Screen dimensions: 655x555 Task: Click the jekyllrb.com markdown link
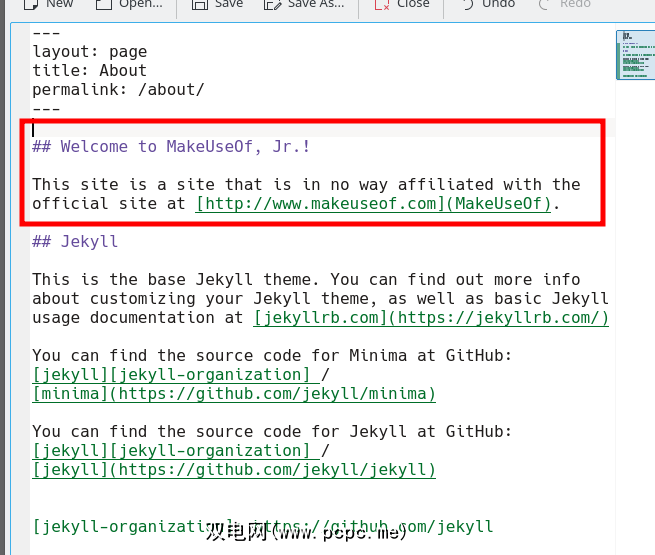click(431, 318)
